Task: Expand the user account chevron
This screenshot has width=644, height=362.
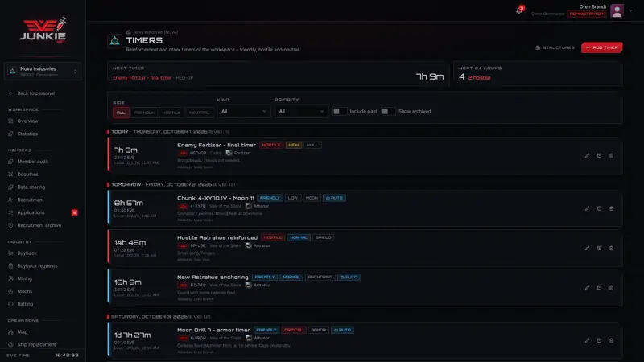Action: 630,10
